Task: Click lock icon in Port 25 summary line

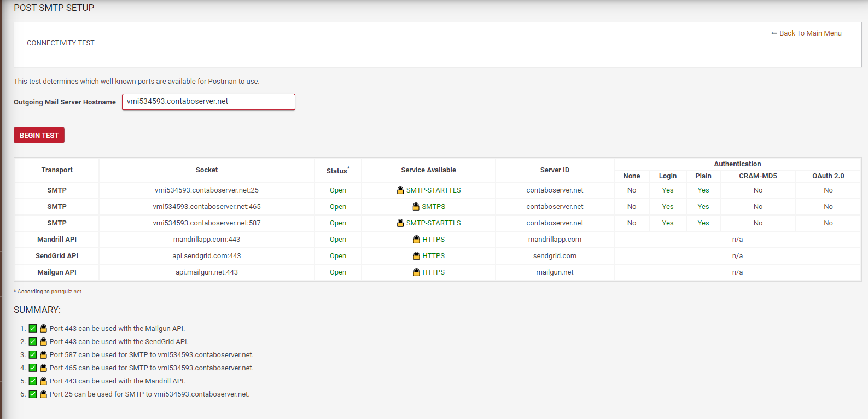Action: click(x=44, y=394)
